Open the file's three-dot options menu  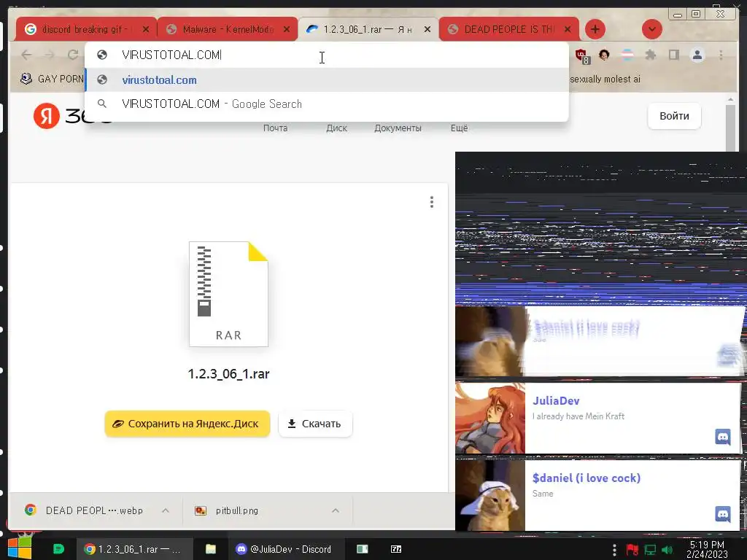pos(432,202)
